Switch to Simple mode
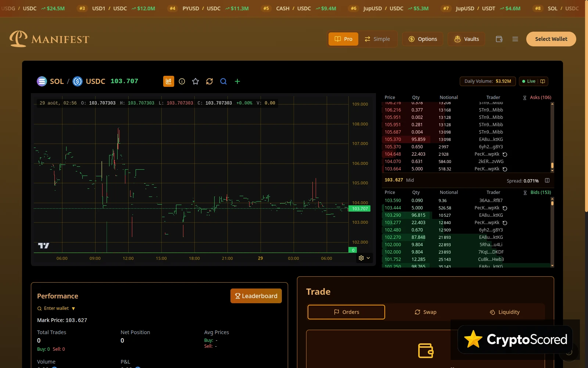This screenshot has height=368, width=588. point(377,39)
